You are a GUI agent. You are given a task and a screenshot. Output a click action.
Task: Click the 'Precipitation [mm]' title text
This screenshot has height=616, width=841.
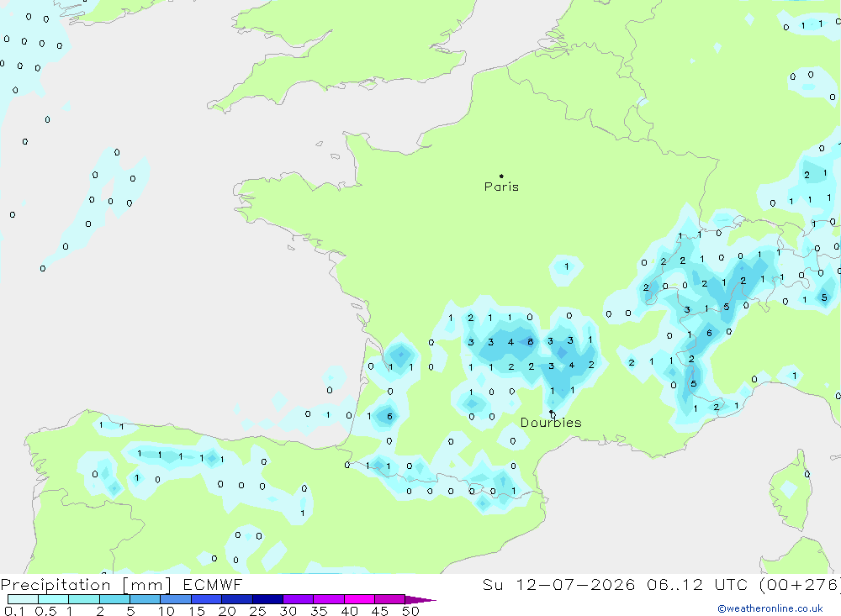(x=86, y=585)
